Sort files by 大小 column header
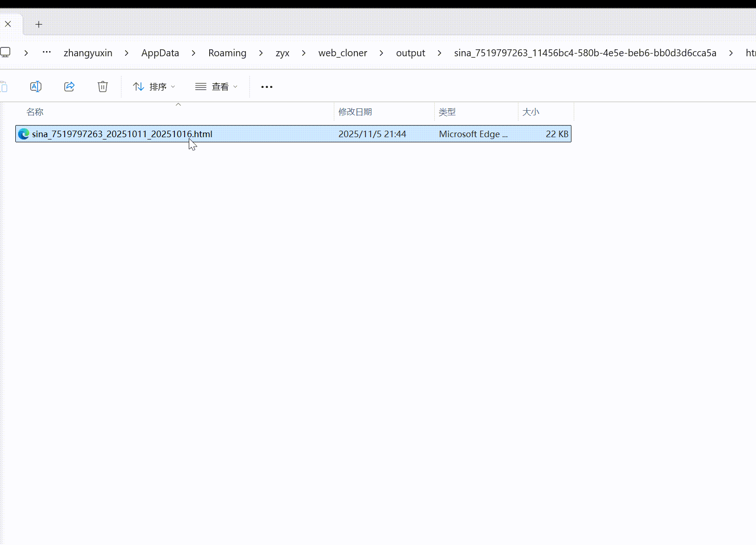This screenshot has height=545, width=756. pos(531,112)
